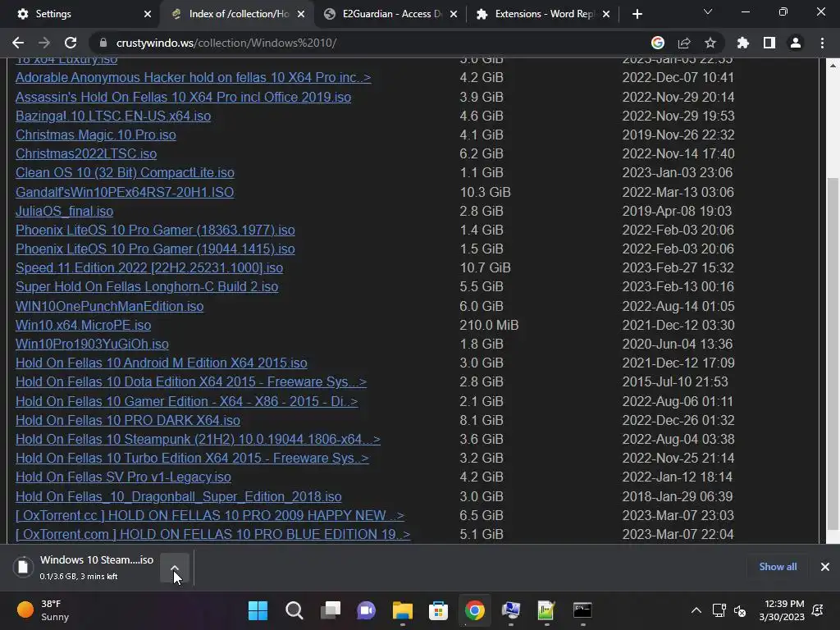Download Phoenix LiteOS 10 Pro Gamer (18363.1977).iso
This screenshot has width=840, height=630.
(155, 230)
